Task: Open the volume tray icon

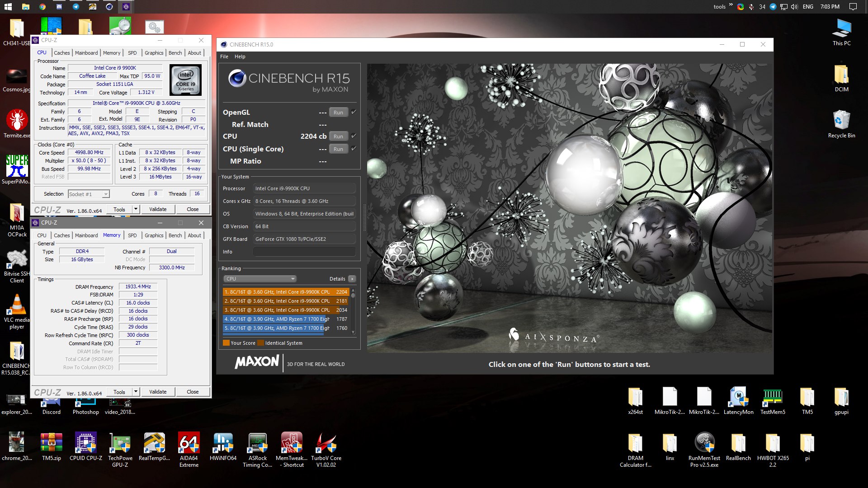Action: 794,6
